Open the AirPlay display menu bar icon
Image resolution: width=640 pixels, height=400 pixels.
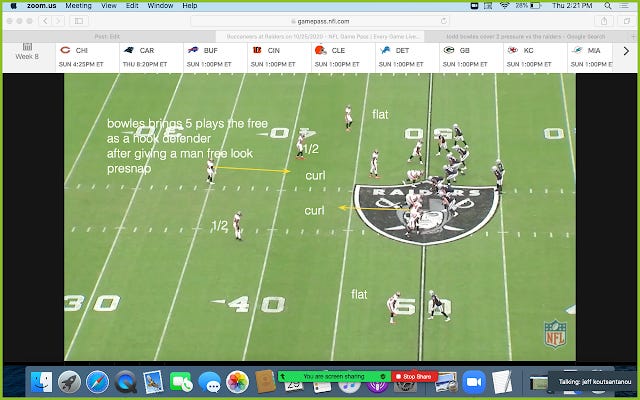tap(488, 6)
